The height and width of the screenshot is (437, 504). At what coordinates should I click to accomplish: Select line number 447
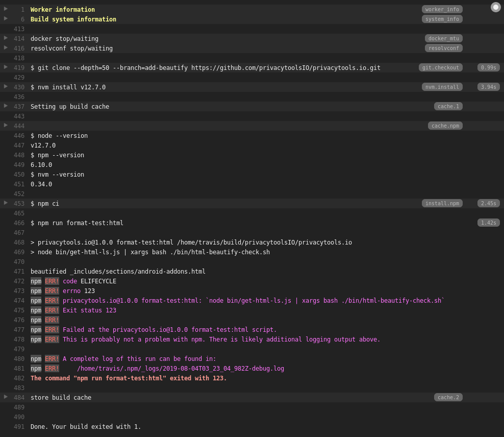point(19,145)
